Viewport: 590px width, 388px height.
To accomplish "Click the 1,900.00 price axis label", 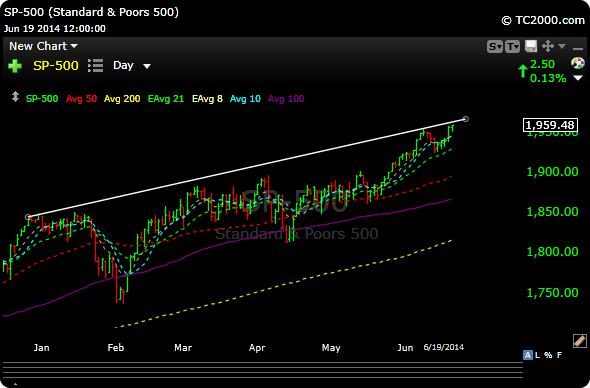I will (552, 172).
